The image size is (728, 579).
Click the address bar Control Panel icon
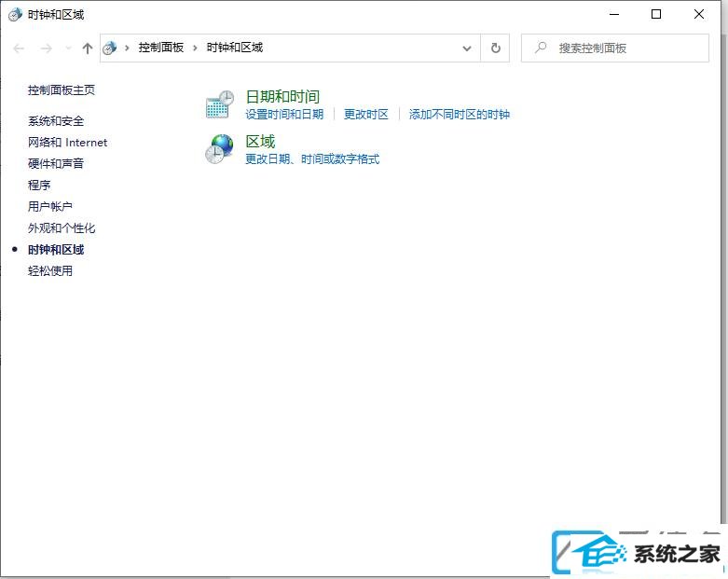(109, 48)
